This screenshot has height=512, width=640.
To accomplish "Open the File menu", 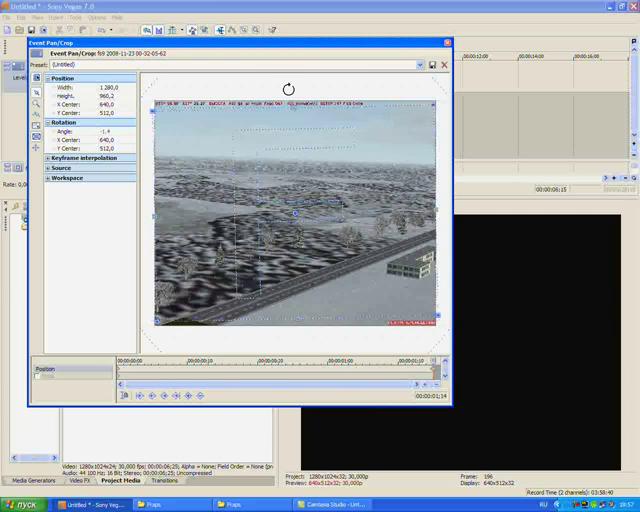I will [7, 18].
